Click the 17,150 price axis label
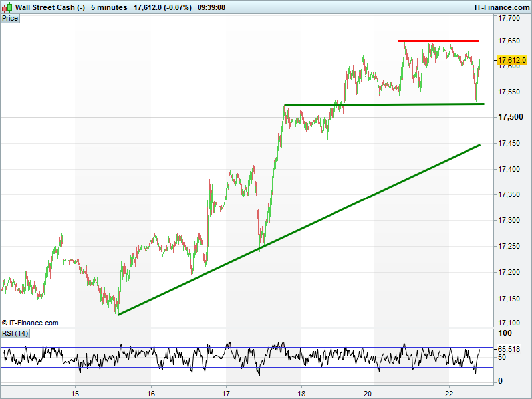This screenshot has height=399, width=532. click(509, 299)
